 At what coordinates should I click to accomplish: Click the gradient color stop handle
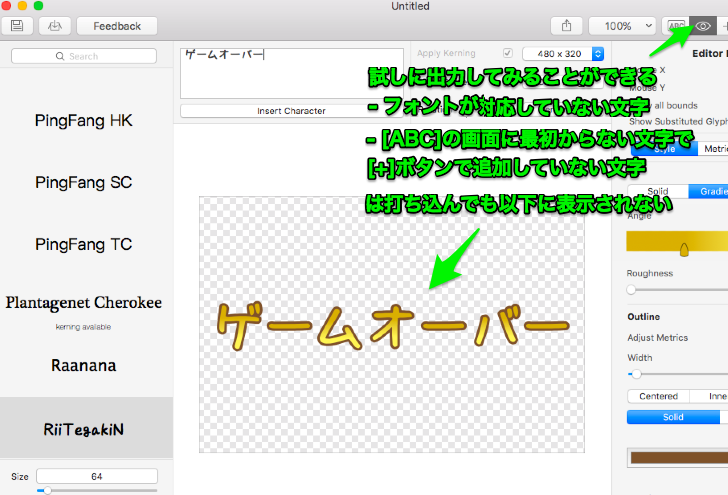coord(684,249)
